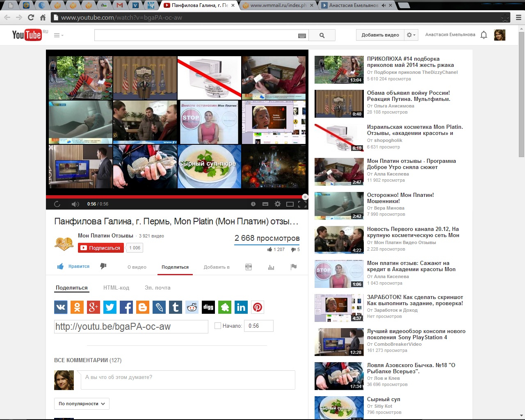This screenshot has width=525, height=420.
Task: Switch to the www.wmmail.ru browser tab
Action: [278, 5]
